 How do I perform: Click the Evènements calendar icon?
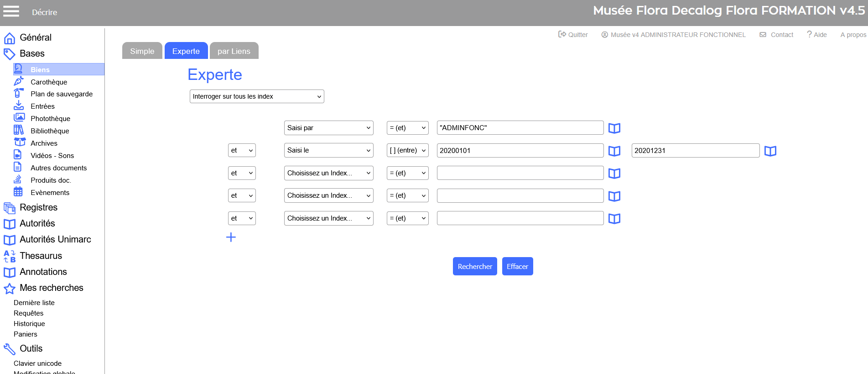click(x=18, y=192)
